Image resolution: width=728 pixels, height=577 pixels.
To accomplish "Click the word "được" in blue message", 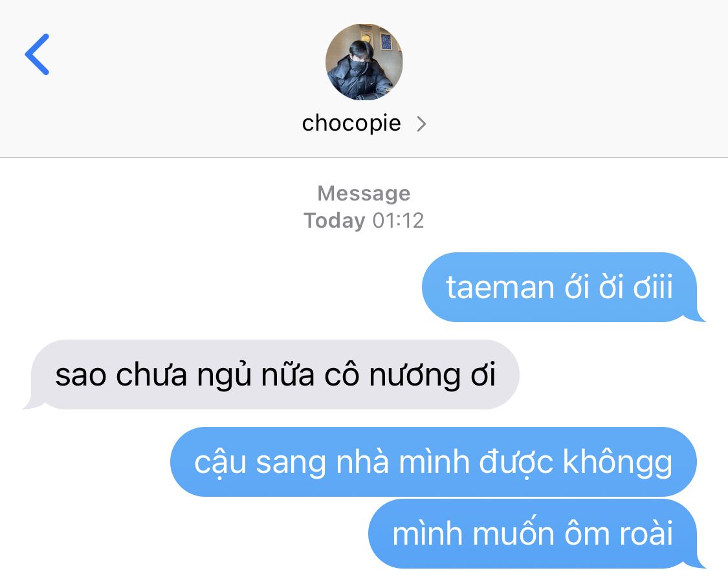I will [x=516, y=463].
